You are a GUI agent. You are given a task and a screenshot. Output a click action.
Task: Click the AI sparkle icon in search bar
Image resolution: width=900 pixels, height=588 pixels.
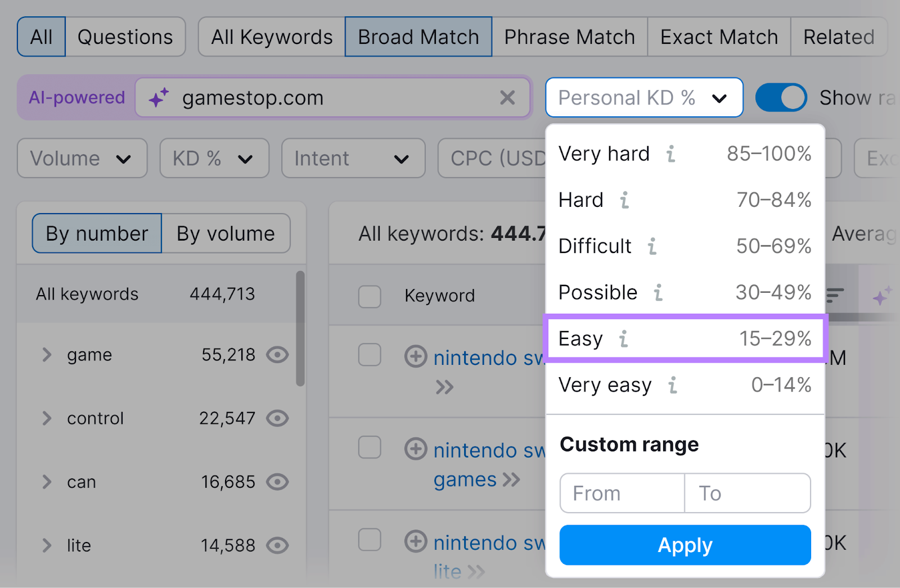tap(158, 97)
